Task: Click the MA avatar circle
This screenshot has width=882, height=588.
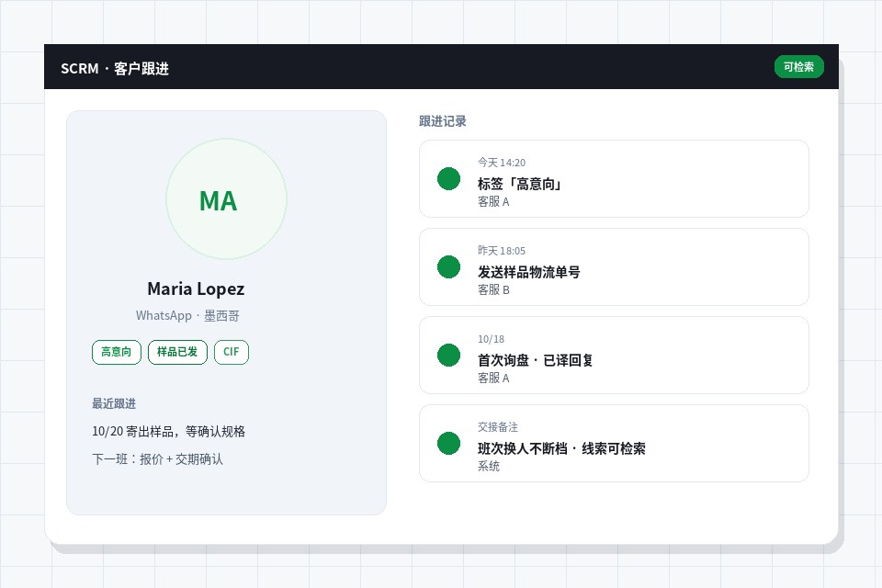Action: point(227,199)
